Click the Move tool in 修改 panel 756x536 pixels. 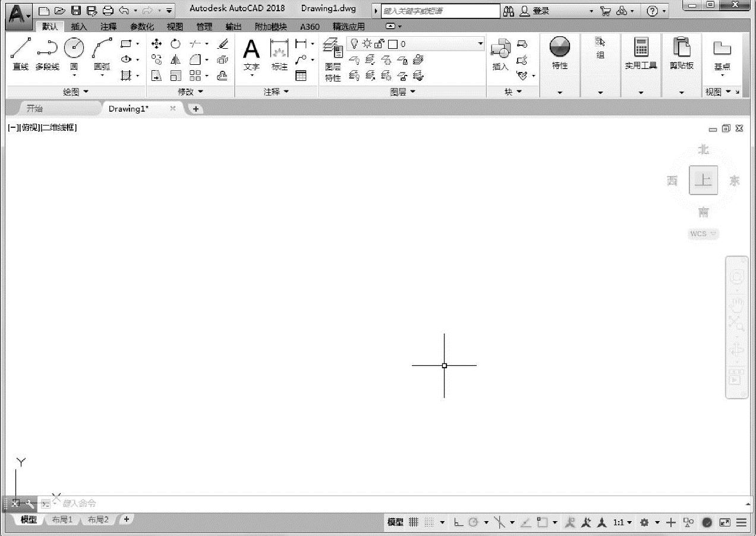click(157, 44)
